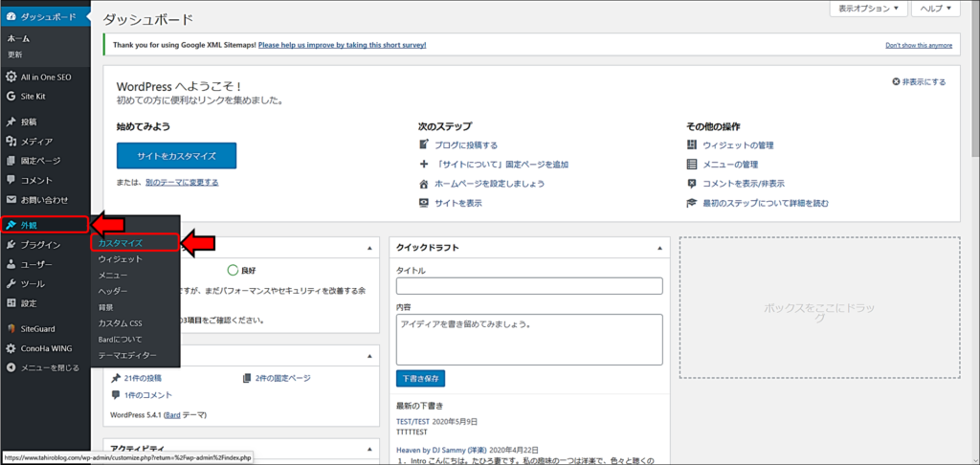The width and height of the screenshot is (980, 465).
Task: Select ウィジェット in the 外観 submenu
Action: [x=120, y=258]
